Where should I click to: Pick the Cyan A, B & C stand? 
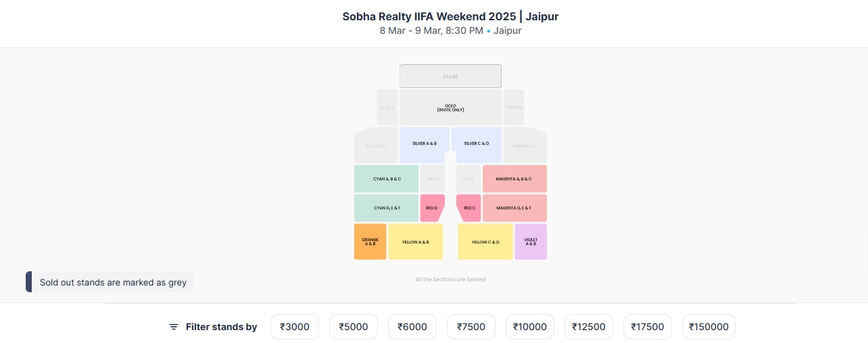(x=387, y=179)
